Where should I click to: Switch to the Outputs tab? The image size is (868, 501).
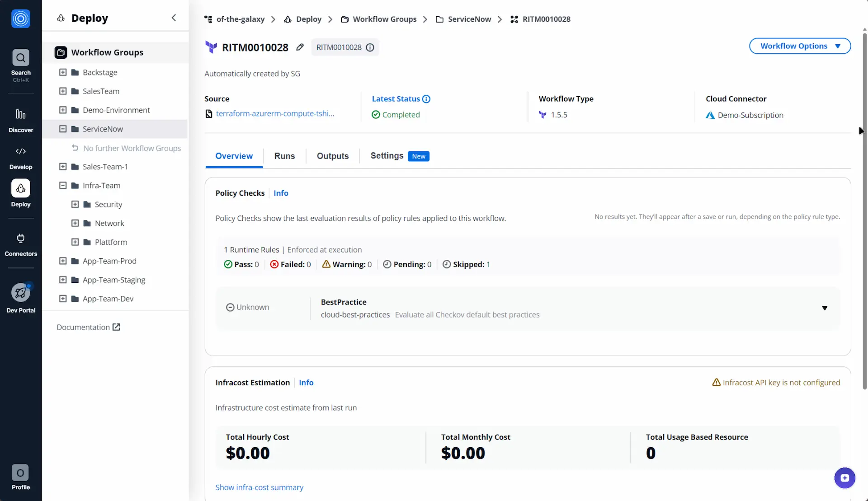point(333,156)
